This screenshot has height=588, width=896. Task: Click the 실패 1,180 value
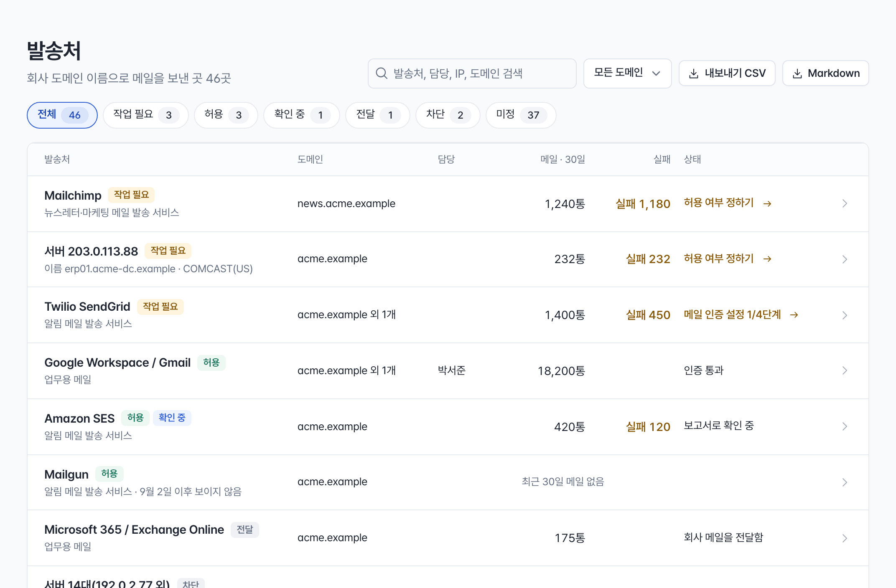coord(643,204)
